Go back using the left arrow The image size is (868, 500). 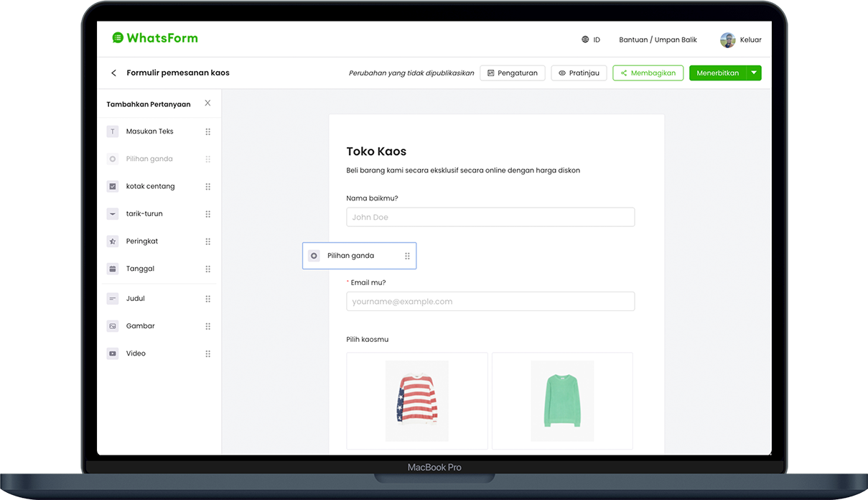point(113,73)
